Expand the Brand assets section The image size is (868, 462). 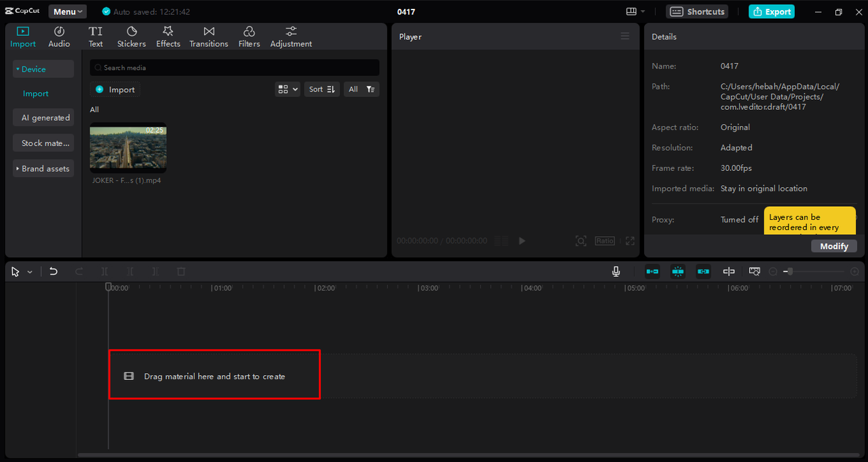[x=43, y=168]
